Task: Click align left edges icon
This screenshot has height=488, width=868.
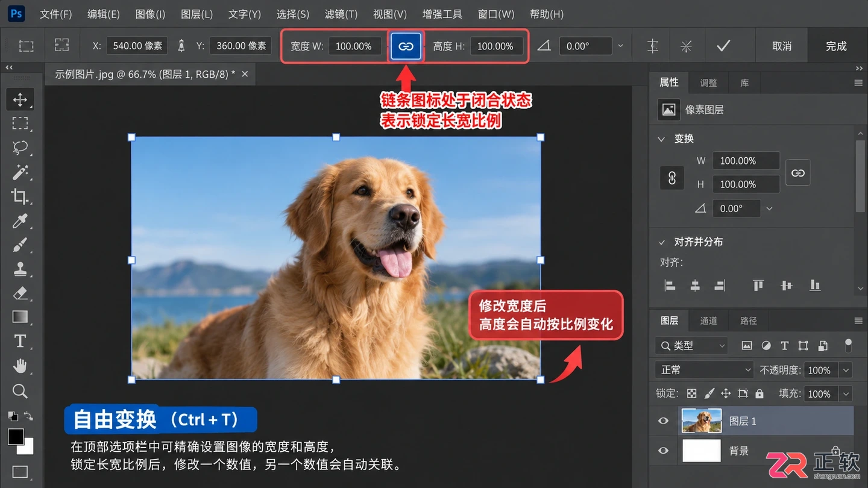Action: [670, 286]
